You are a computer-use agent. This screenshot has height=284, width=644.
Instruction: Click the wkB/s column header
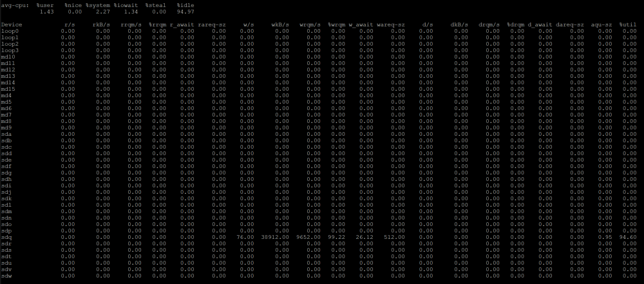pos(280,24)
